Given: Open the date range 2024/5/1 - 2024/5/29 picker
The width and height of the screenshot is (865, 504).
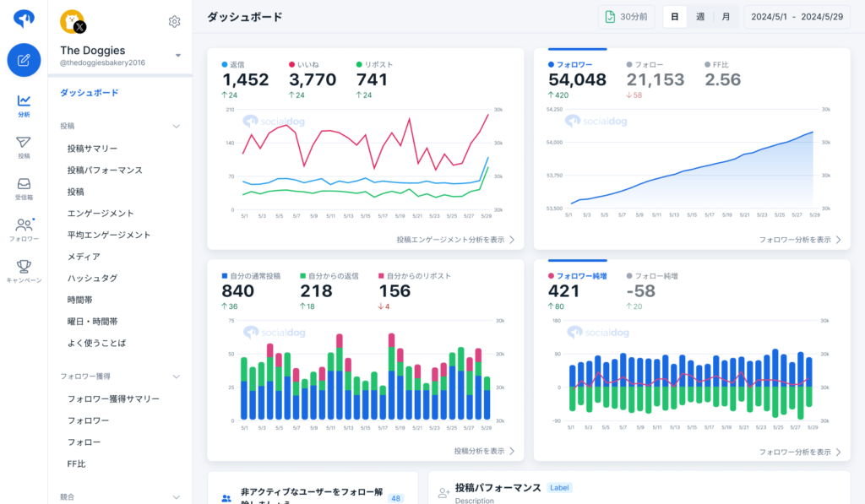Looking at the screenshot, I should (x=798, y=17).
